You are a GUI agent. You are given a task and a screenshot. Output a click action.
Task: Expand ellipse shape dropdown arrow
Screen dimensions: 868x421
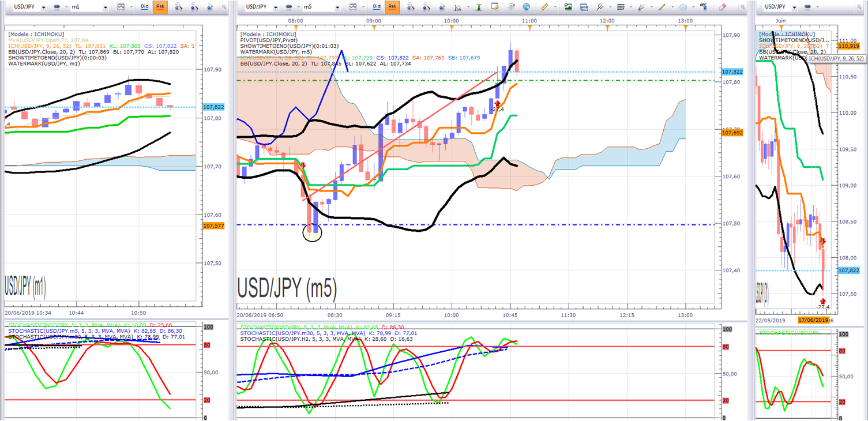[693, 7]
